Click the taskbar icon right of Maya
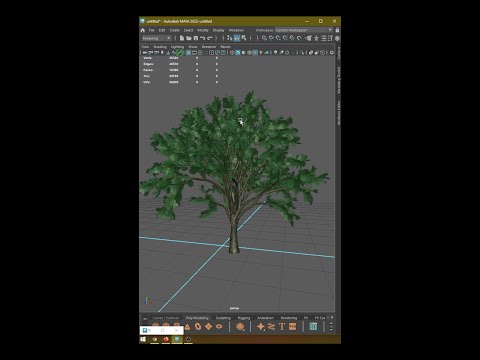Screen dimensions: 480x360 click(188, 339)
